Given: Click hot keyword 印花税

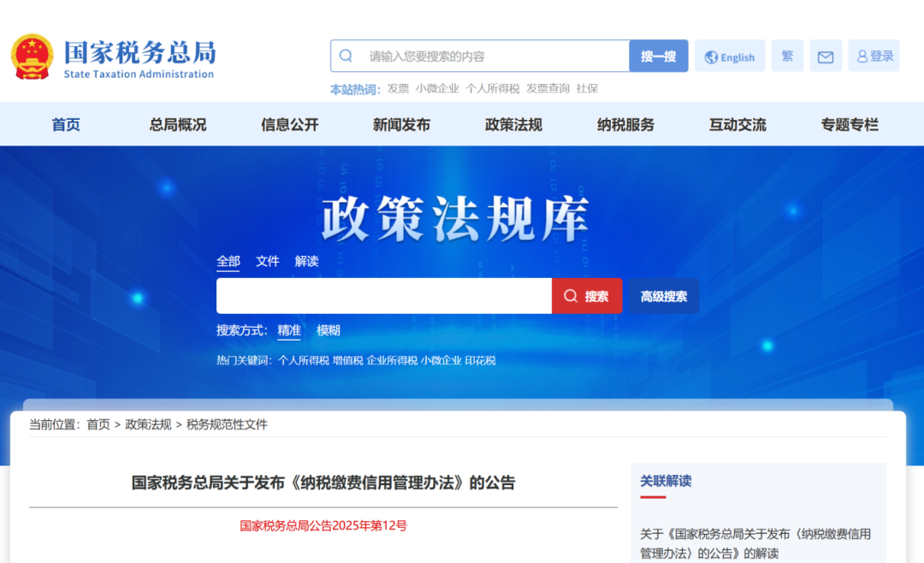Looking at the screenshot, I should tap(480, 360).
